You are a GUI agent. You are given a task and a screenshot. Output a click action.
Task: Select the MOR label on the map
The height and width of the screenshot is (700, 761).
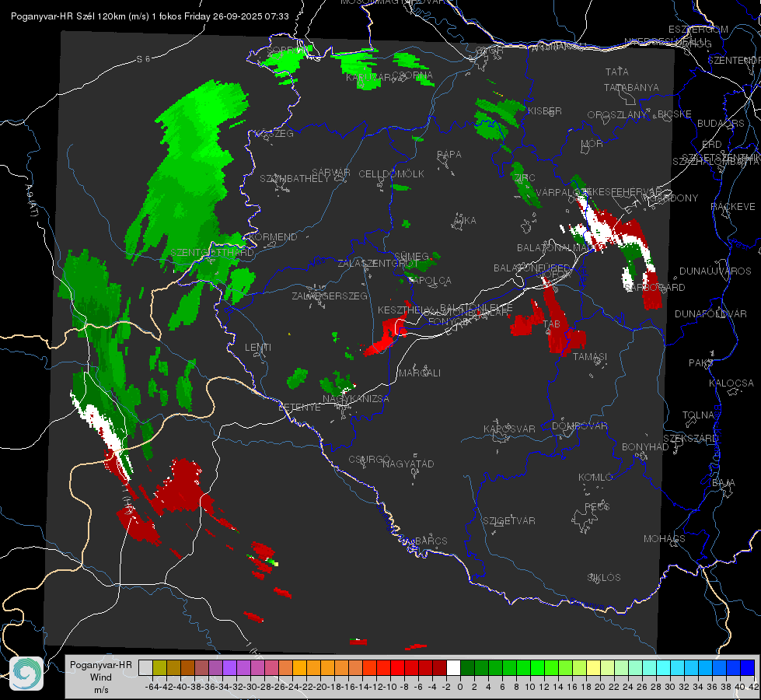(x=592, y=144)
